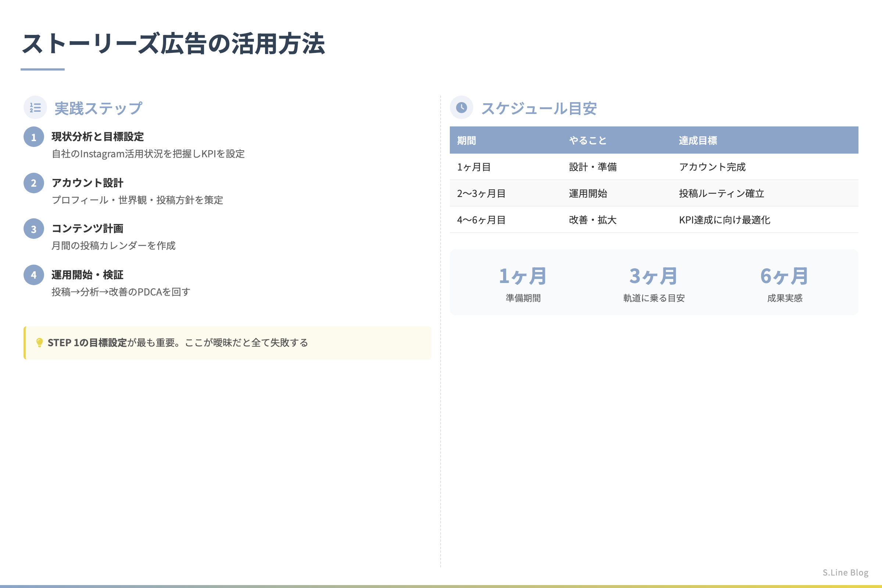
Task: Click the label 準備期間
Action: (523, 298)
